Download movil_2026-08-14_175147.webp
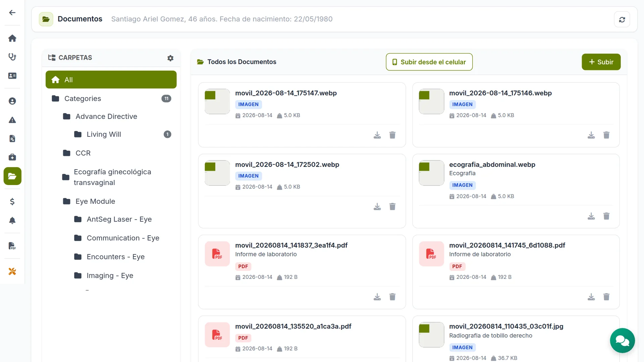The image size is (644, 362). (377, 135)
